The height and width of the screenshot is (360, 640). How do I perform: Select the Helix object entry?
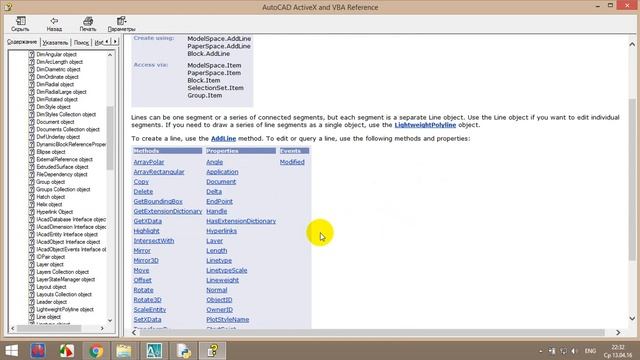coord(49,204)
